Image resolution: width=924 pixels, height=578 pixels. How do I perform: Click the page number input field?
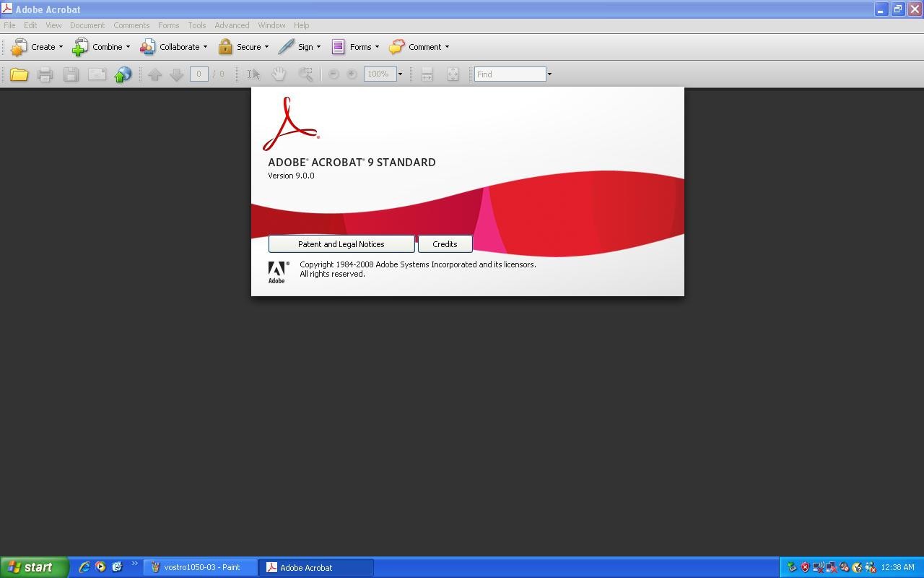tap(199, 74)
